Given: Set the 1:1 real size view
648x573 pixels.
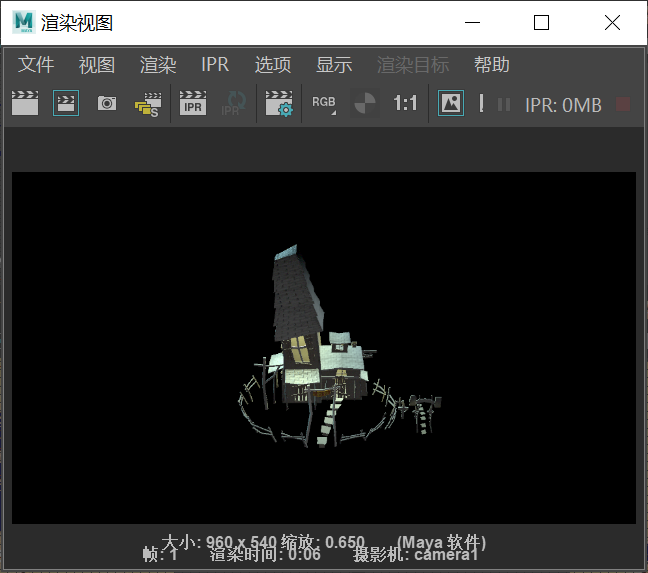Looking at the screenshot, I should point(405,103).
